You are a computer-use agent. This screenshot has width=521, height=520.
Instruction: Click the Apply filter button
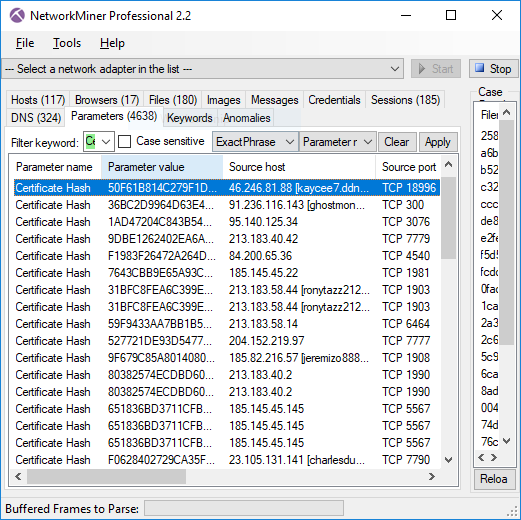pos(438,142)
